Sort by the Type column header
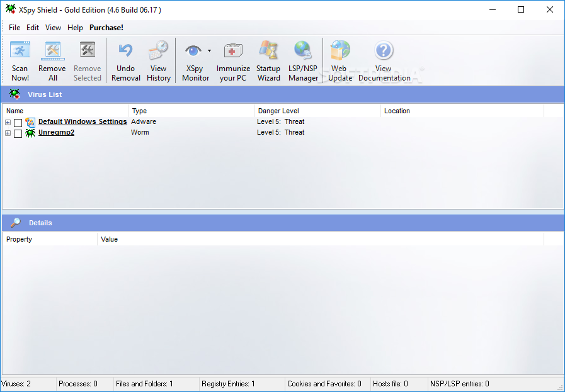Image resolution: width=565 pixels, height=392 pixels. click(191, 111)
